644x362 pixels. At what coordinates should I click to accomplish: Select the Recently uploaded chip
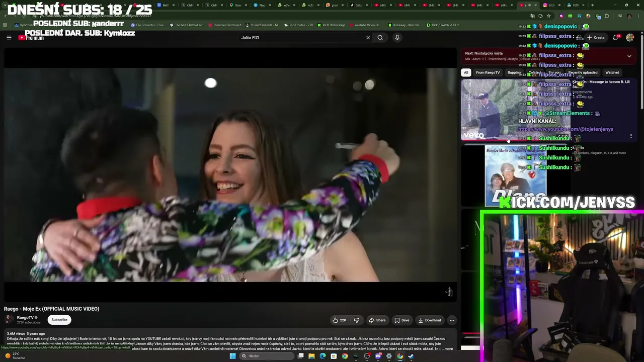click(583, 72)
